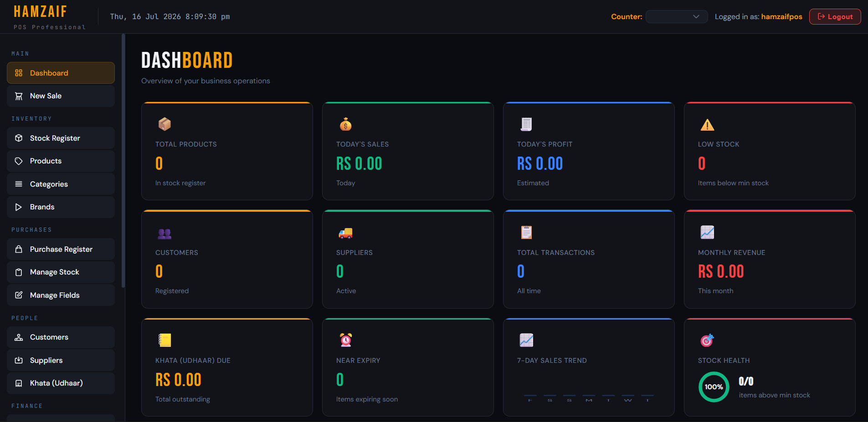The width and height of the screenshot is (868, 422).
Task: Click the Dashboard grid icon in sidebar
Action: pyautogui.click(x=19, y=73)
